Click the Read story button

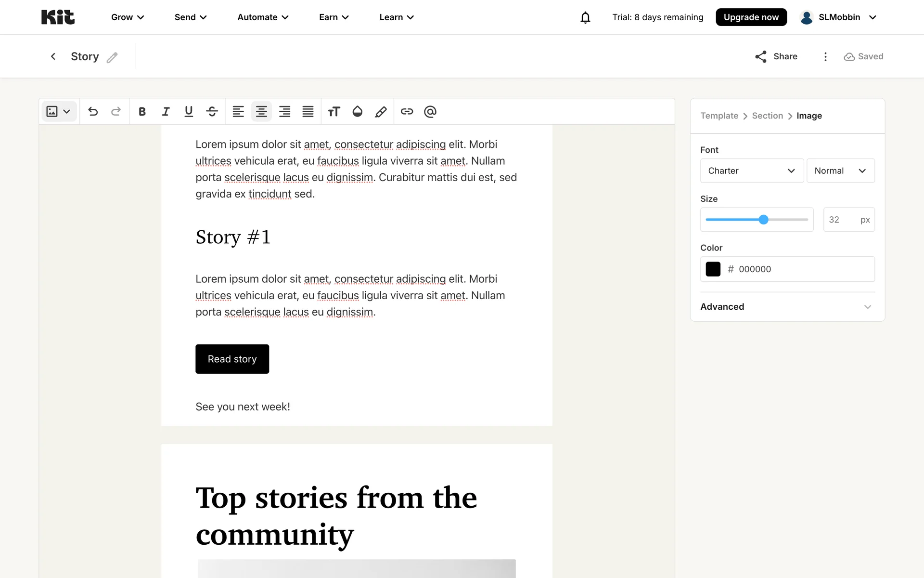(x=232, y=359)
